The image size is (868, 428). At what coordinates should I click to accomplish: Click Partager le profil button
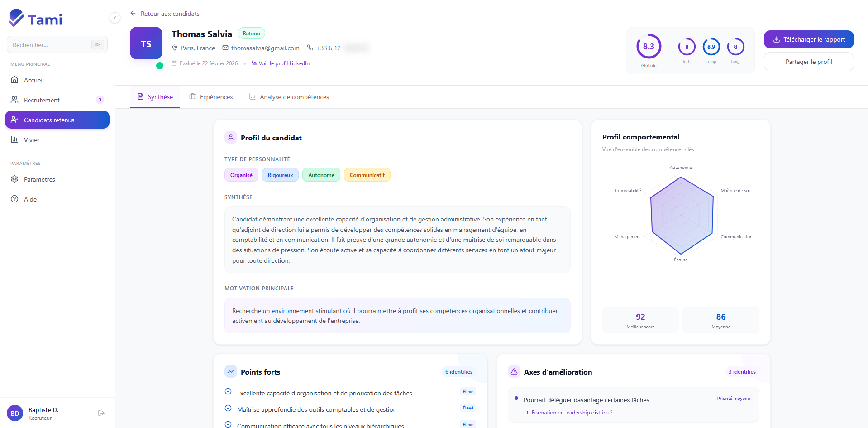click(x=808, y=62)
